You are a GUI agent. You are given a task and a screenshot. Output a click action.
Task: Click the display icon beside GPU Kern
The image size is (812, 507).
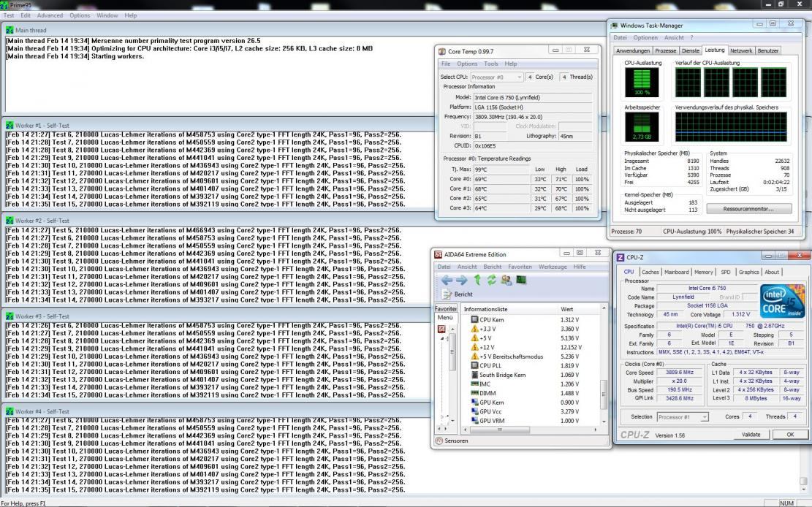point(474,403)
